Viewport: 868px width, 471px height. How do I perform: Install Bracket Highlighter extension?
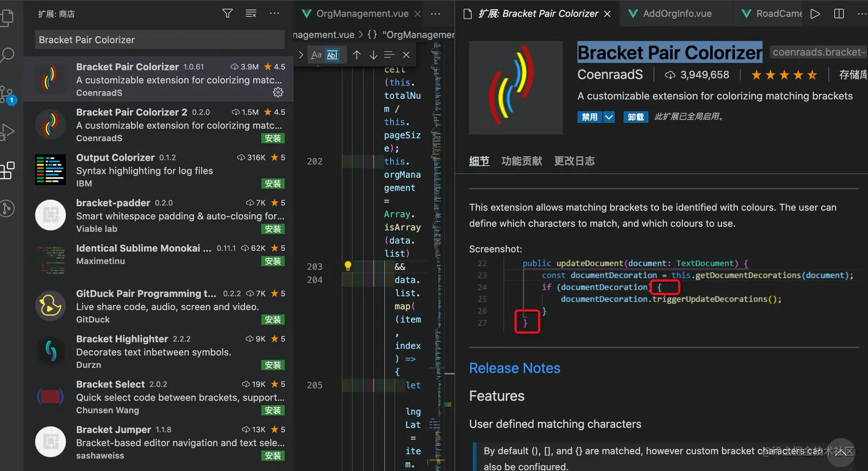tap(273, 365)
